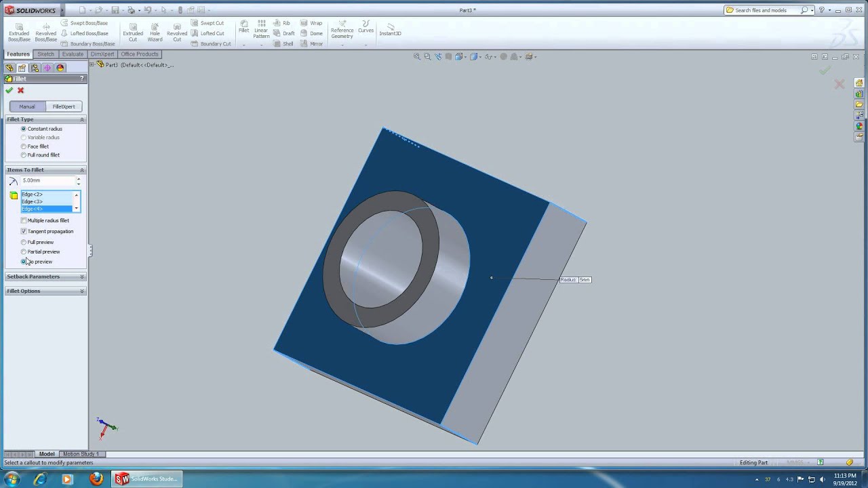Select the Revolved Boss/Base tool
The image size is (868, 488).
(46, 32)
